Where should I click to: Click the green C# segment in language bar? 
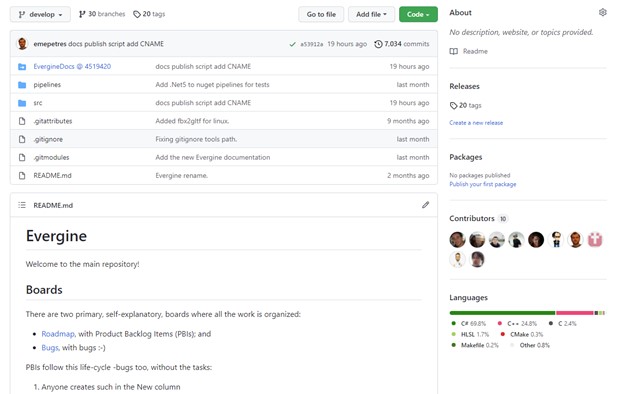502,313
